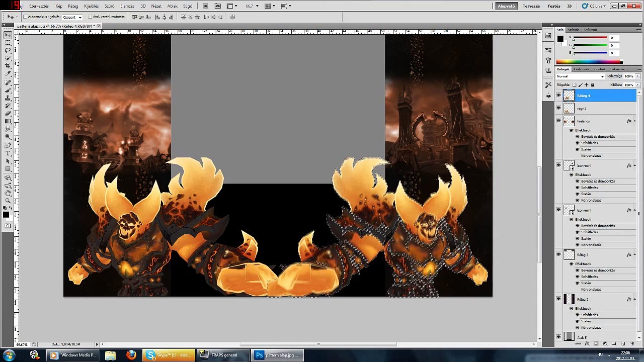
Task: Open the Layers panel options menu
Action: point(638,69)
